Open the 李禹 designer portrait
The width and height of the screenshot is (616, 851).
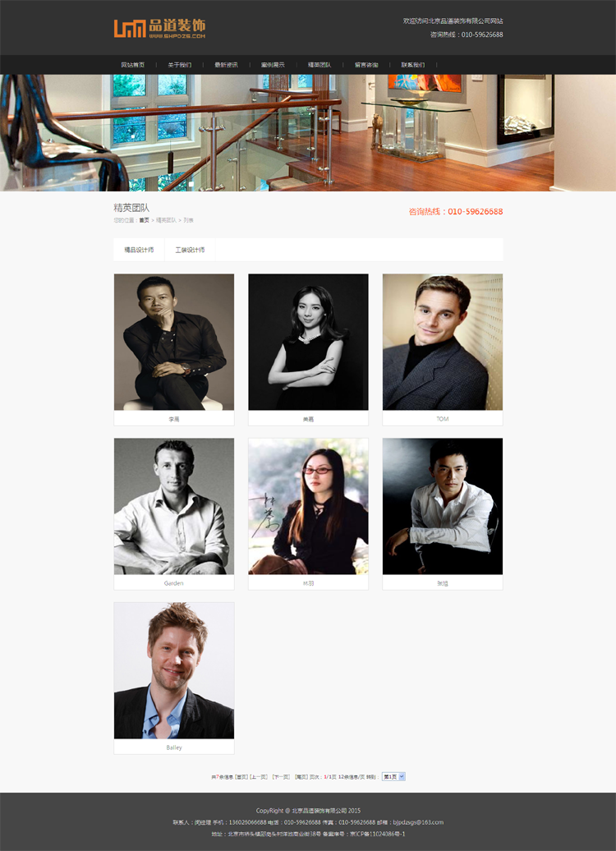pos(173,342)
